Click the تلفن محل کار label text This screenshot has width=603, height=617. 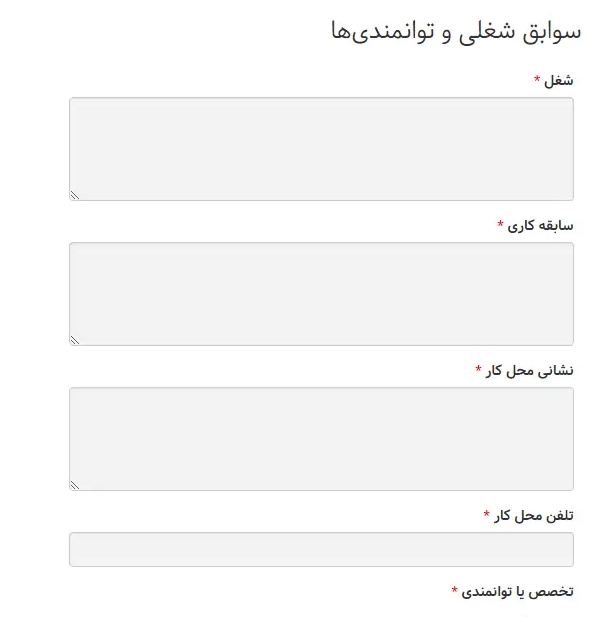click(534, 515)
